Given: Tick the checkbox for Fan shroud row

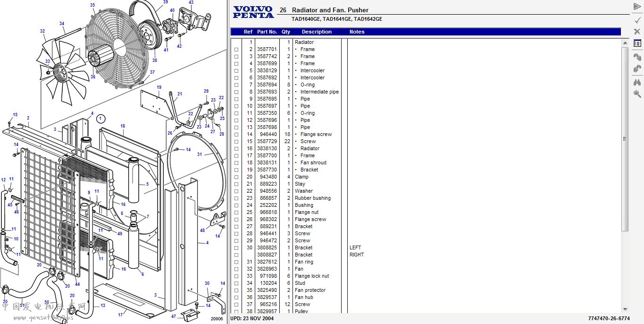Looking at the screenshot, I should (236, 163).
